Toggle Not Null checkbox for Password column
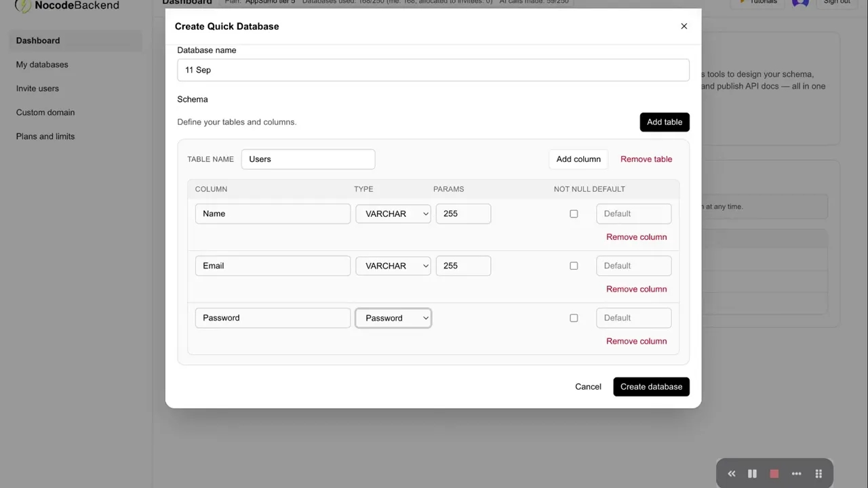This screenshot has width=868, height=488. pyautogui.click(x=574, y=318)
